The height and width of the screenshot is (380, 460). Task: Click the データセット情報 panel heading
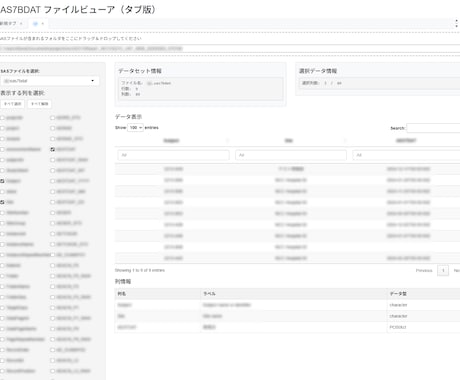(140, 71)
